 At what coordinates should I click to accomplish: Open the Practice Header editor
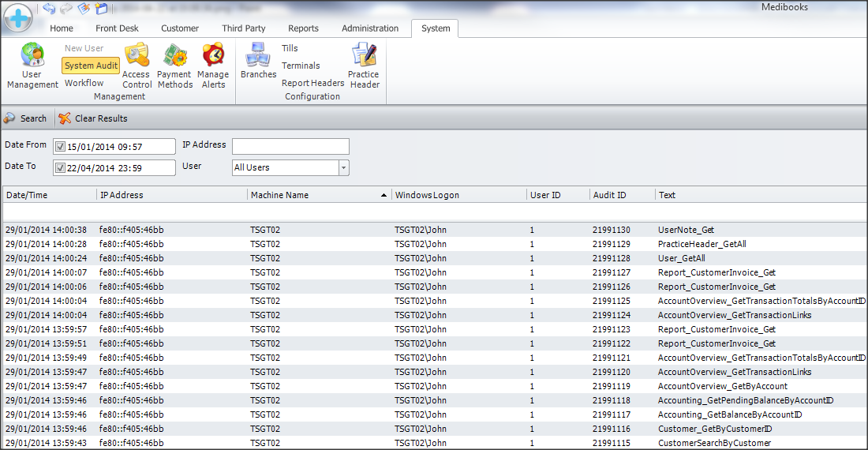click(364, 66)
